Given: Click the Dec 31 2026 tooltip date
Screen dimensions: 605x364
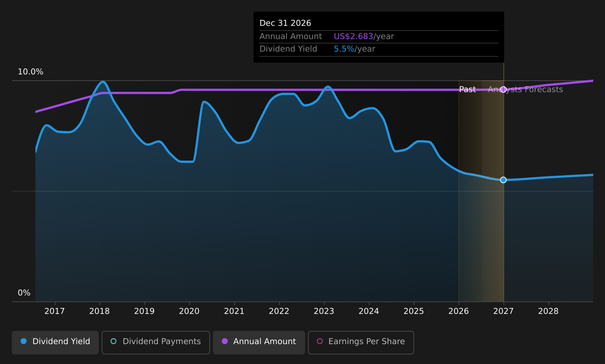Looking at the screenshot, I should click(x=285, y=23).
